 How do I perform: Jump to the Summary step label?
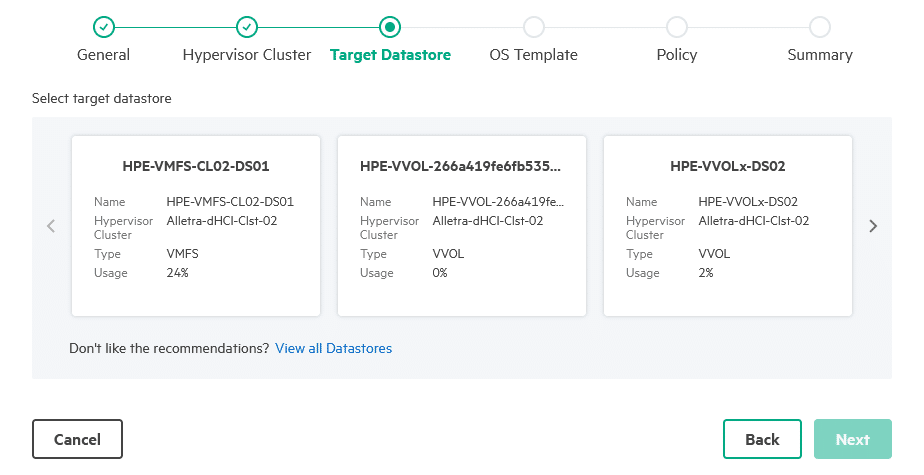pos(820,55)
